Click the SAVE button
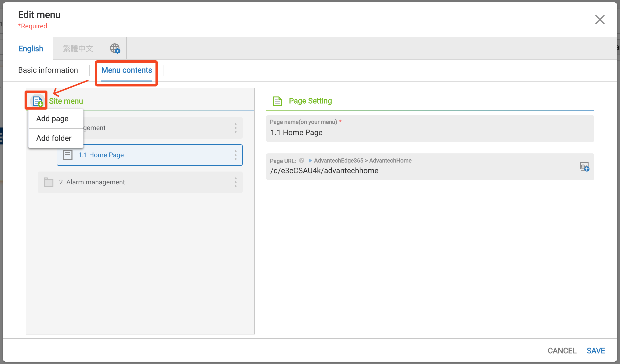 pos(596,350)
